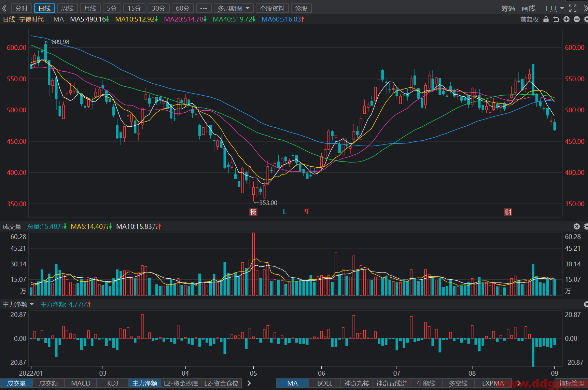Open 主力净额 indicator dropdown
Image resolution: width=588 pixels, height=390 pixels.
pos(18,304)
